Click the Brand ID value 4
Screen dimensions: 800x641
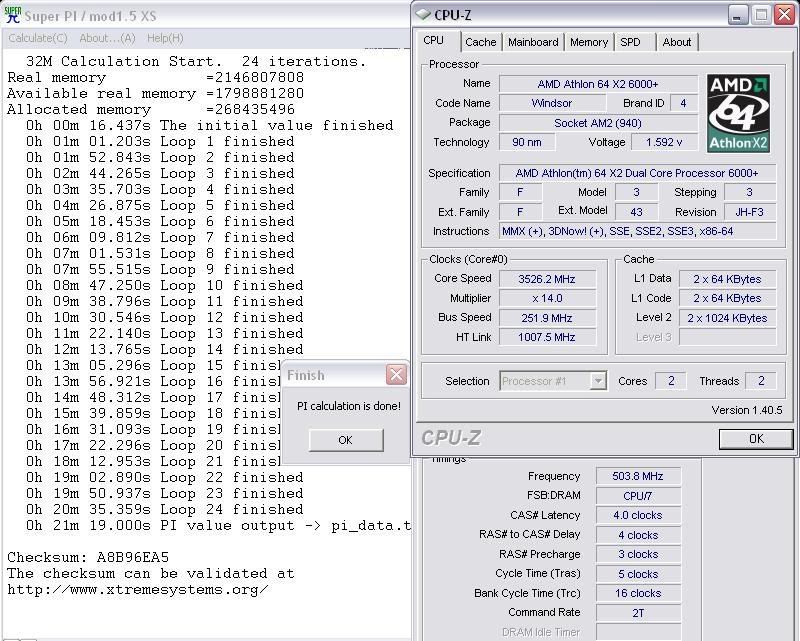click(x=683, y=103)
